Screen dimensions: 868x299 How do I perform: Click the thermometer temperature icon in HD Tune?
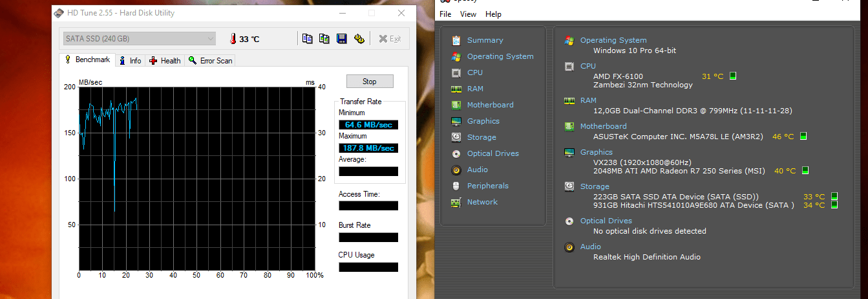point(233,39)
